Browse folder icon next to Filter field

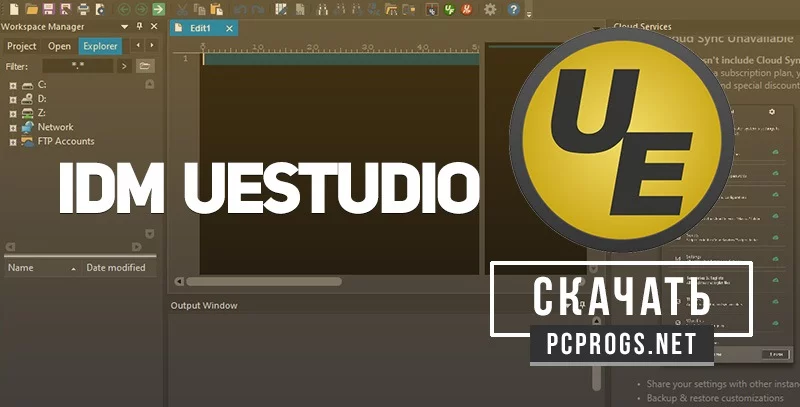[x=145, y=66]
